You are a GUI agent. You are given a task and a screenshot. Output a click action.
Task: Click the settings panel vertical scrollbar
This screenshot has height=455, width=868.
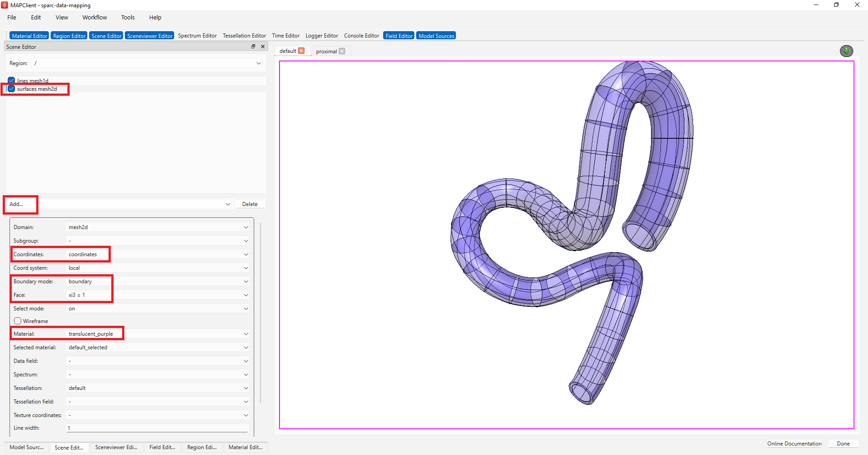pyautogui.click(x=261, y=313)
